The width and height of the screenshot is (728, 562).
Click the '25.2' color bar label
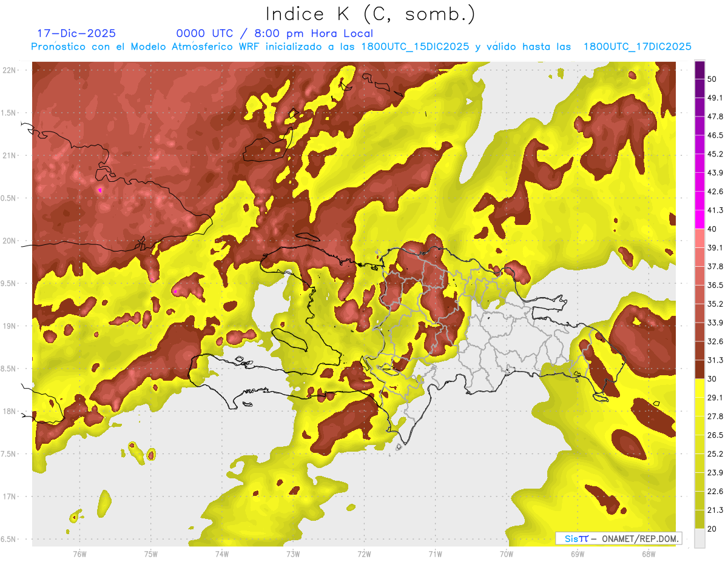click(715, 453)
